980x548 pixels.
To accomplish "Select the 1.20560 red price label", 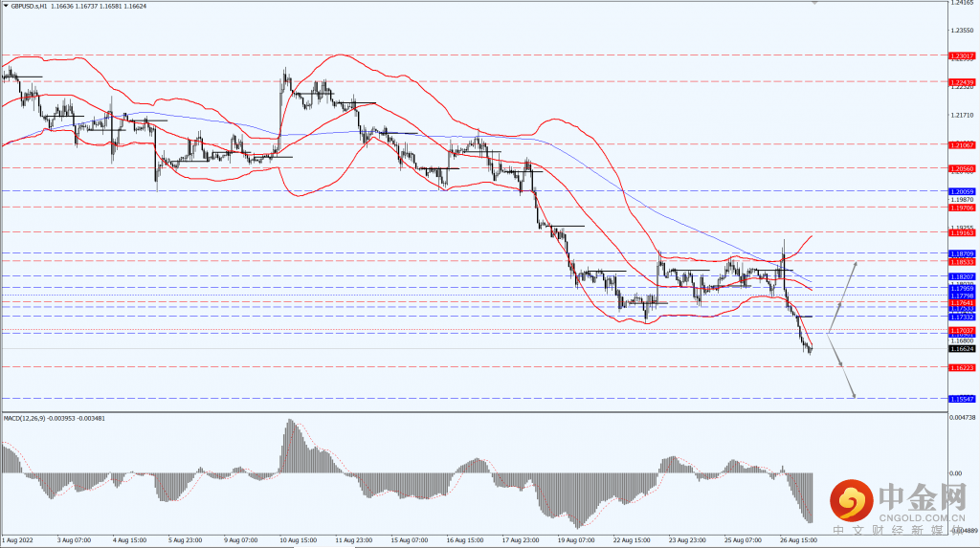I will (962, 168).
